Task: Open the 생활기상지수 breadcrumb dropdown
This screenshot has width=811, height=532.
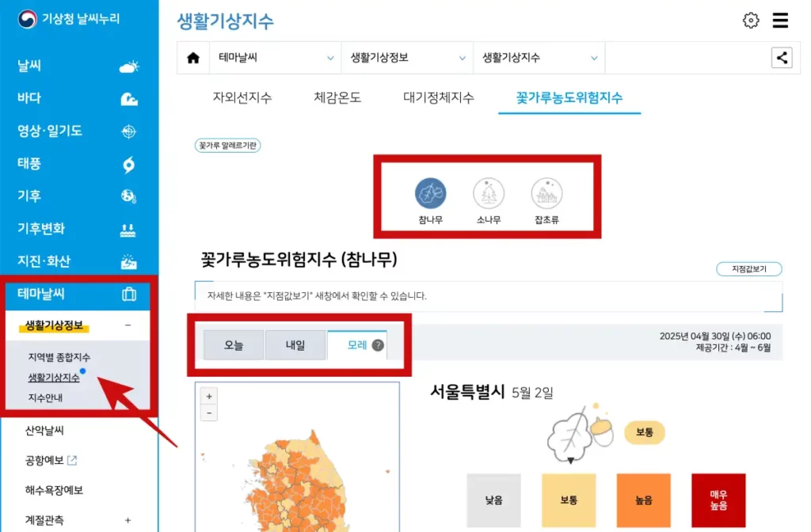Action: 539,57
